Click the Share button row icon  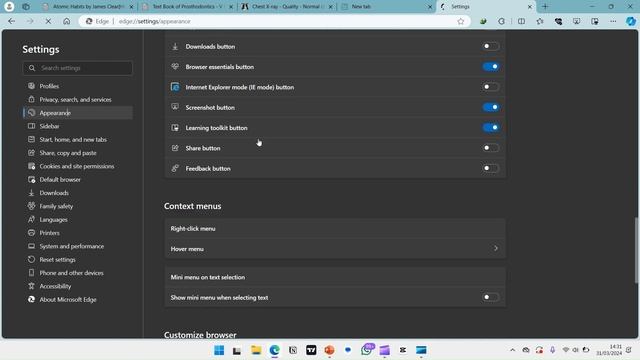(175, 148)
